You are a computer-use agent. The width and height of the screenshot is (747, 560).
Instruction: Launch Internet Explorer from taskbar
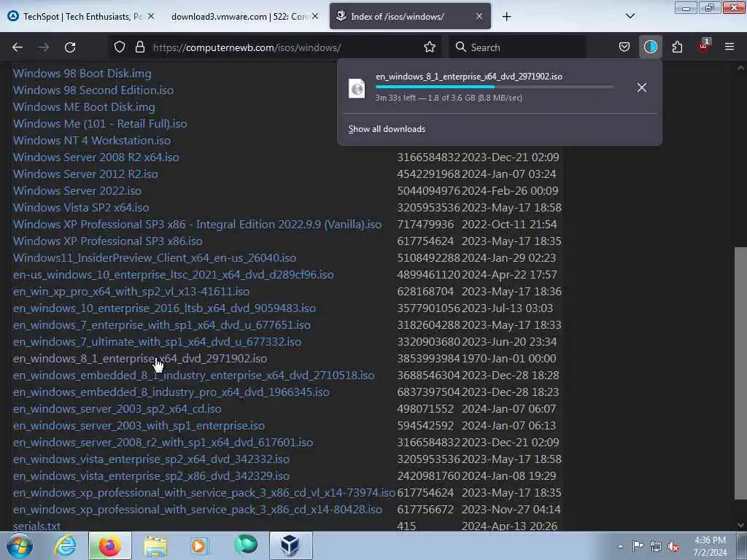65,545
